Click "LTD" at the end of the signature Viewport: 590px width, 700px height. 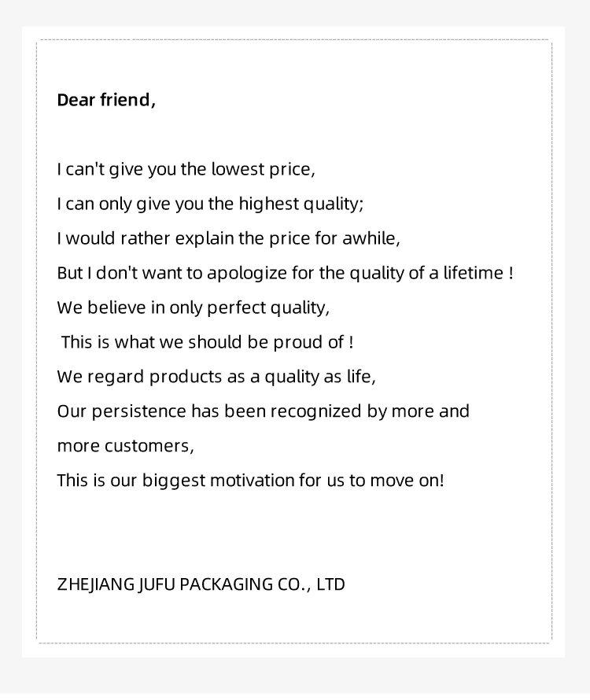click(x=330, y=584)
